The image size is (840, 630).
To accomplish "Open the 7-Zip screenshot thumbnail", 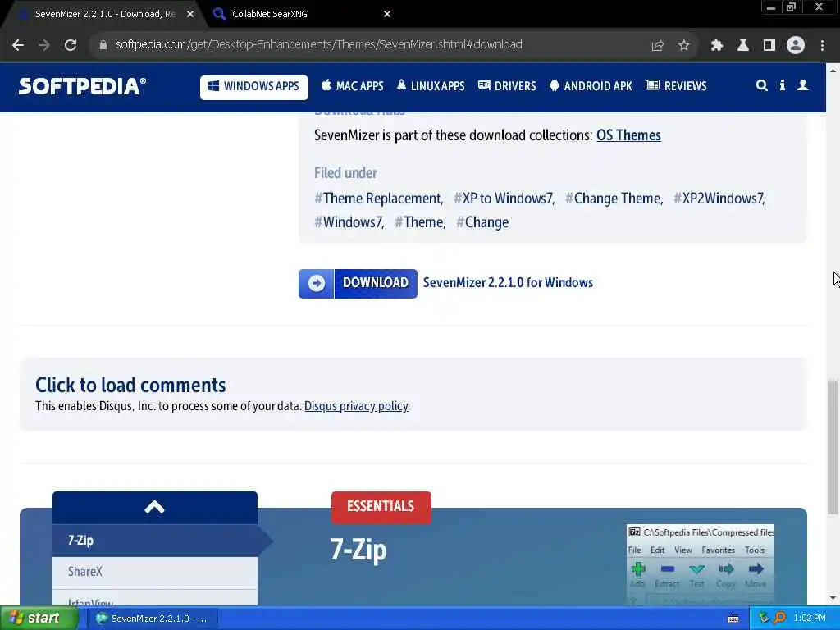I will [x=701, y=564].
